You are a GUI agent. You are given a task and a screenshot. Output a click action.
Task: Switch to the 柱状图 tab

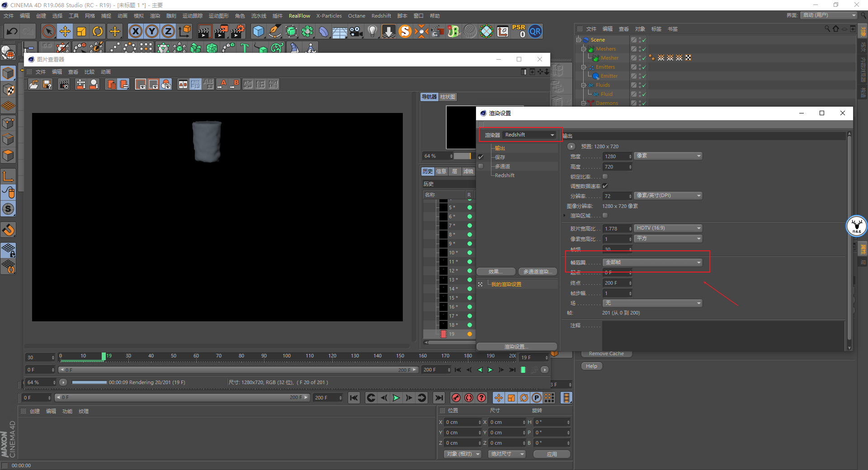tap(448, 97)
